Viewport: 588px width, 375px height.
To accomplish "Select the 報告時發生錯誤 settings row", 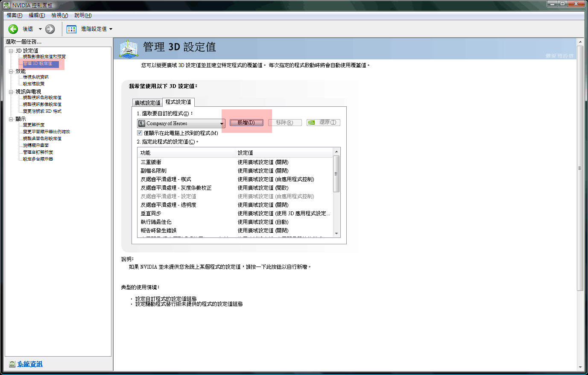I will [x=235, y=231].
